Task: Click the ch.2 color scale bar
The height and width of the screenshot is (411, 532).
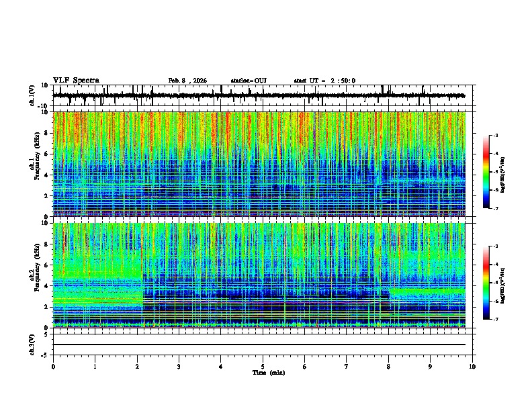Action: tap(486, 283)
